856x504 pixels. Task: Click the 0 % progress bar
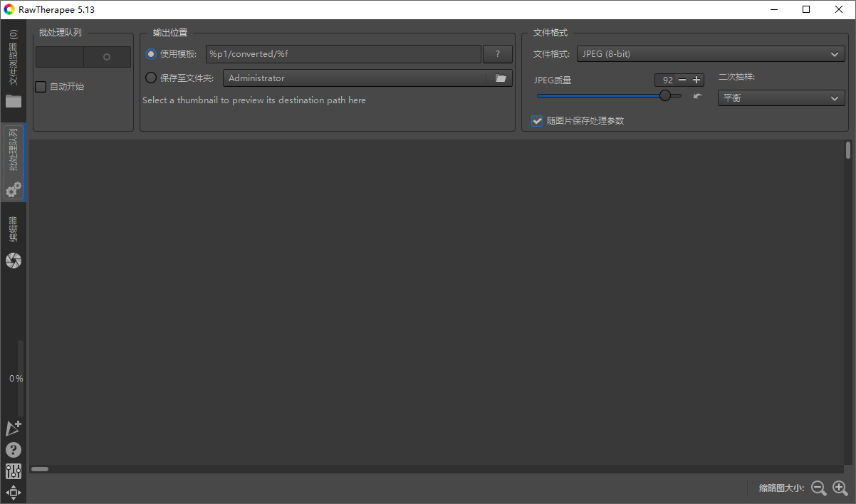point(20,379)
